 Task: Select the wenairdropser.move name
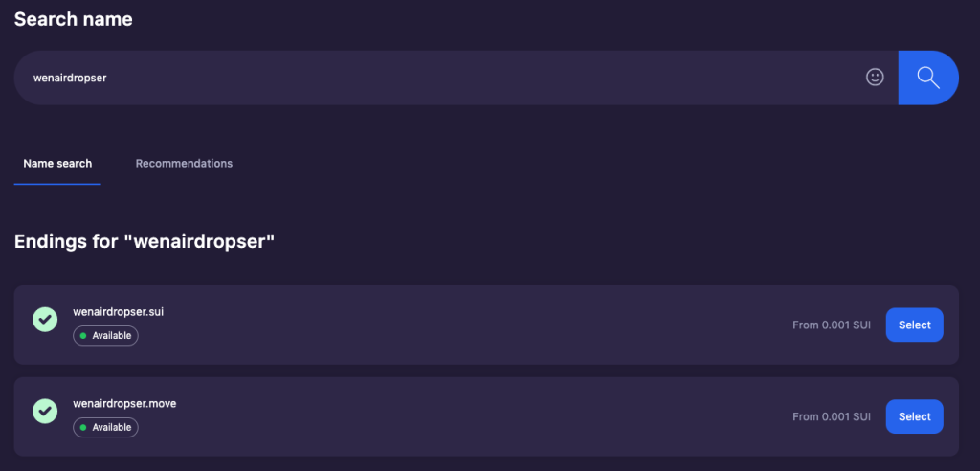click(914, 416)
